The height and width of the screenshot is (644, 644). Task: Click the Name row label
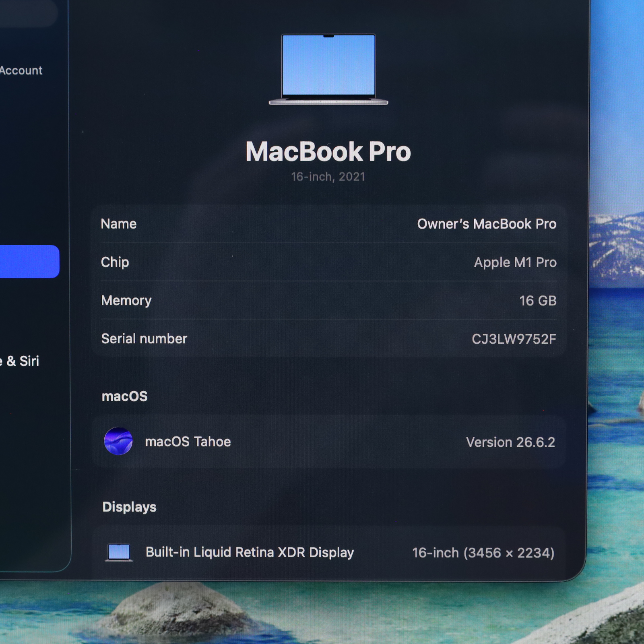(119, 224)
